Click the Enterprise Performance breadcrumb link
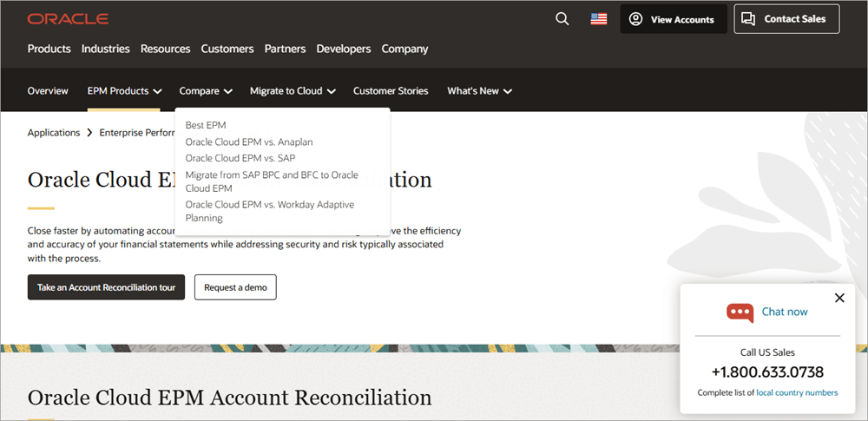The width and height of the screenshot is (868, 421). (137, 133)
